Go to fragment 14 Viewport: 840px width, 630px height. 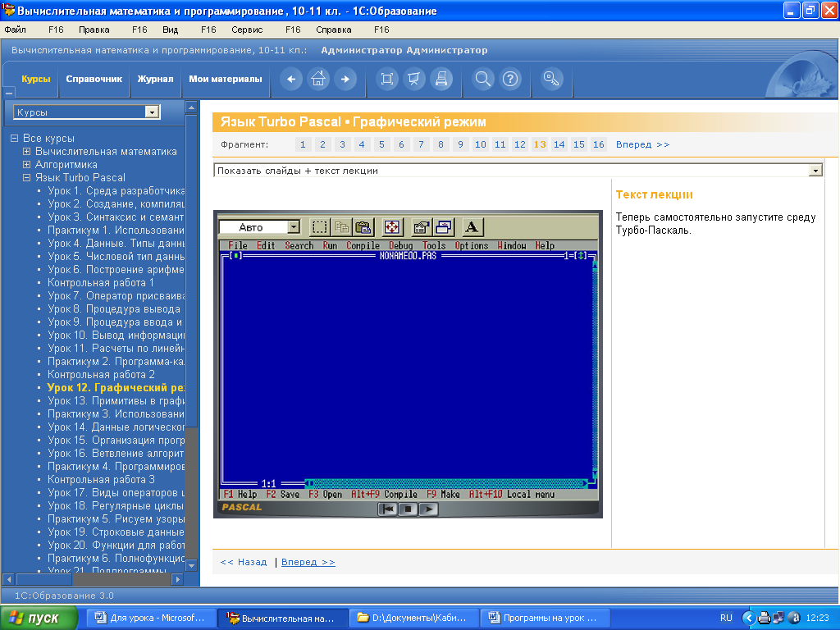pyautogui.click(x=559, y=144)
